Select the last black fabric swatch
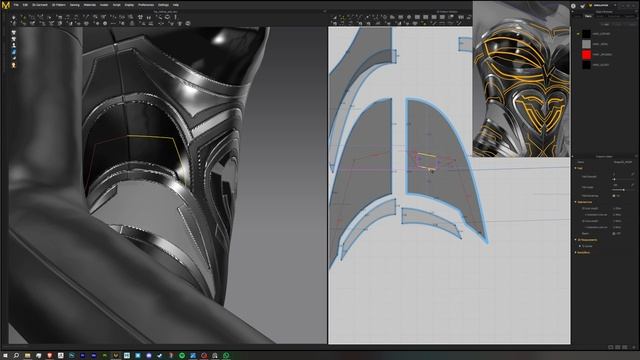 [x=586, y=65]
